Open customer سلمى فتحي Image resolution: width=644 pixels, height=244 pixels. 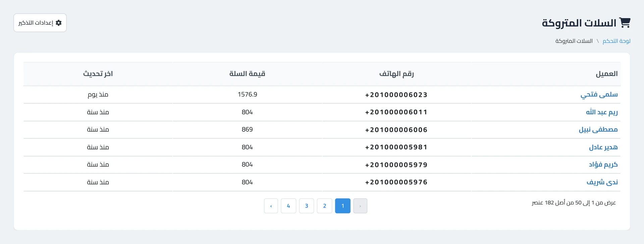(599, 95)
